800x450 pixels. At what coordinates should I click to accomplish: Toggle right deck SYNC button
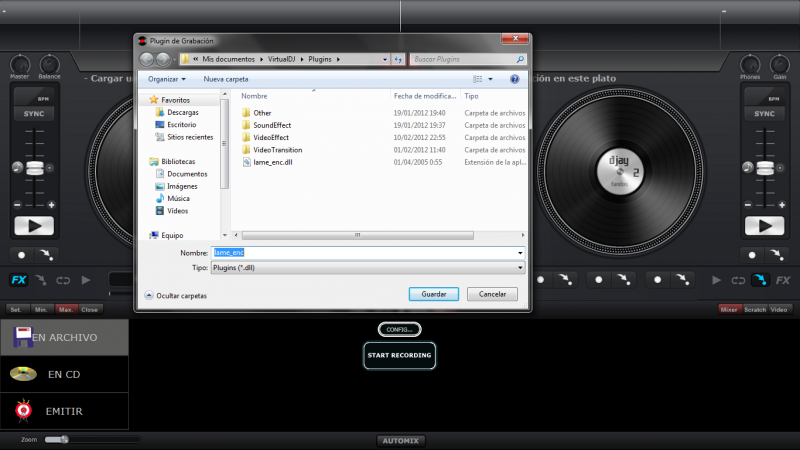[764, 114]
